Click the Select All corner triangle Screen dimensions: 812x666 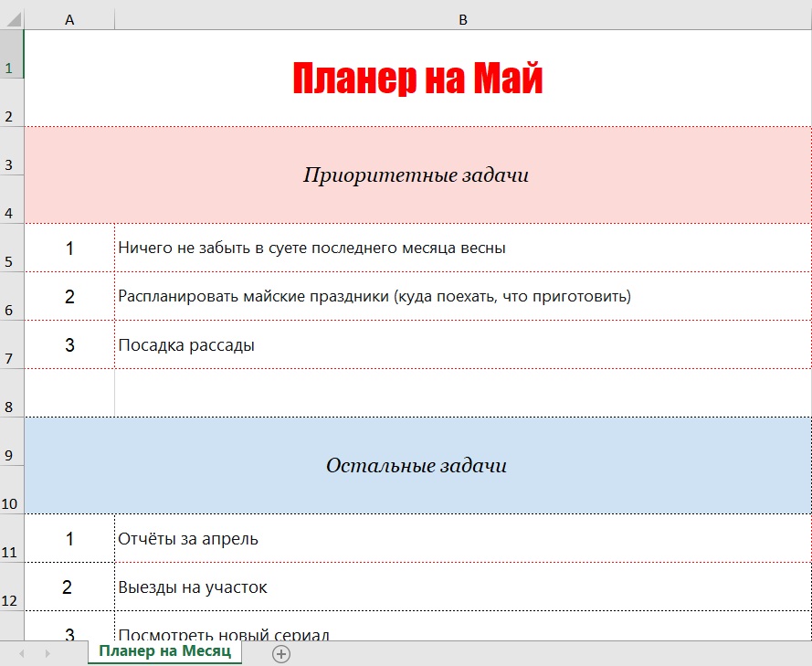pyautogui.click(x=11, y=19)
